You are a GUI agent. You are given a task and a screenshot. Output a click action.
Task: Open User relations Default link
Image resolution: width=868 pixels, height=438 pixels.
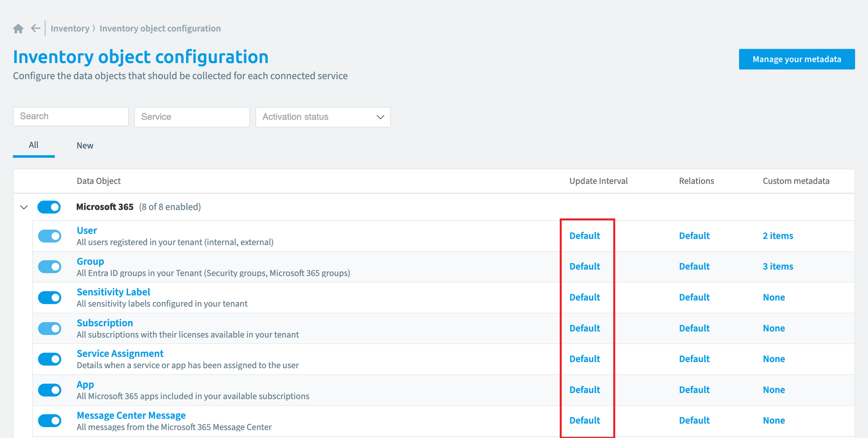tap(694, 236)
